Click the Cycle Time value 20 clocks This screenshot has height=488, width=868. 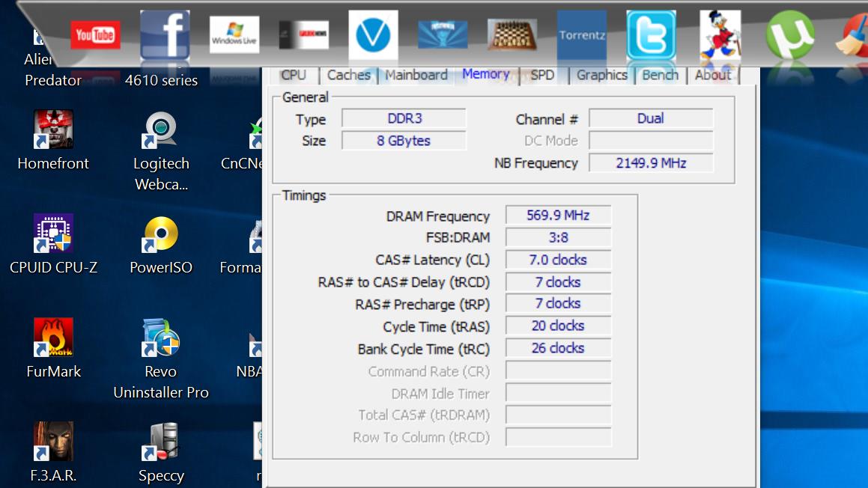pos(558,326)
